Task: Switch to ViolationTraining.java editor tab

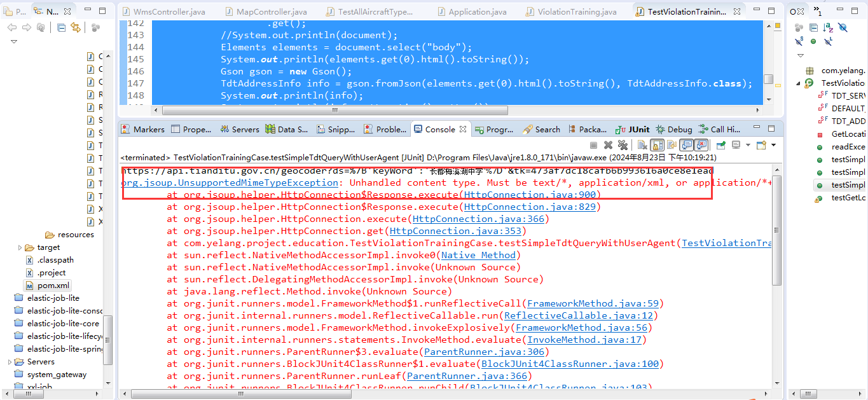Action: (571, 12)
